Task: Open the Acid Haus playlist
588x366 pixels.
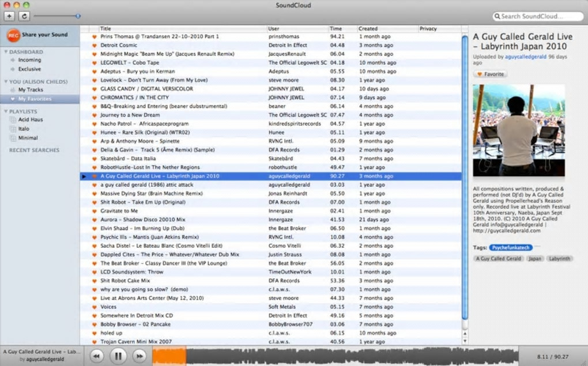Action: (31, 120)
